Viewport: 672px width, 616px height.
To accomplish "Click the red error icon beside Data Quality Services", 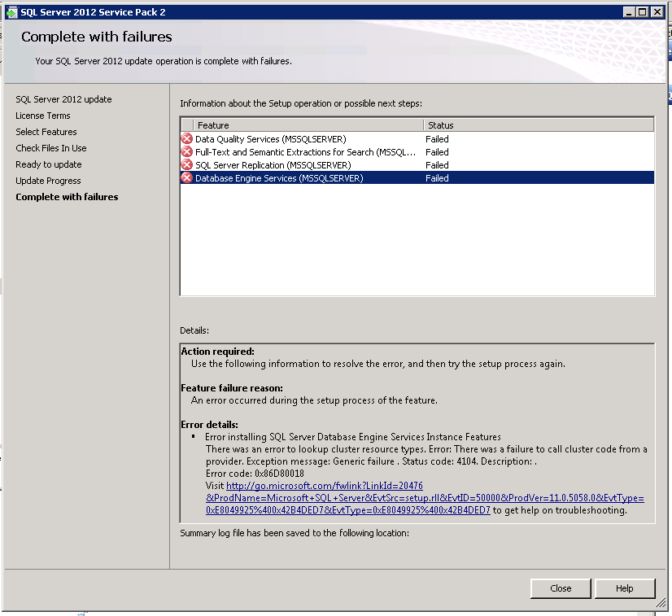I will tap(187, 139).
